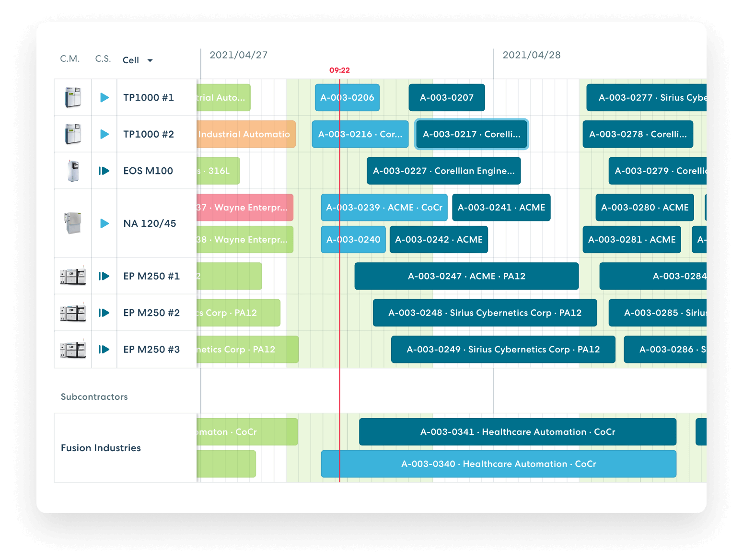
Task: Click the 2021/04/27 date header
Action: click(x=239, y=55)
